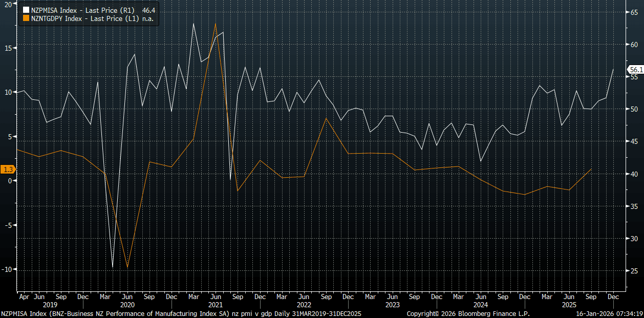This screenshot has width=644, height=318.
Task: Click the Bloomberg Finance L.P. copyright text
Action: click(468, 313)
